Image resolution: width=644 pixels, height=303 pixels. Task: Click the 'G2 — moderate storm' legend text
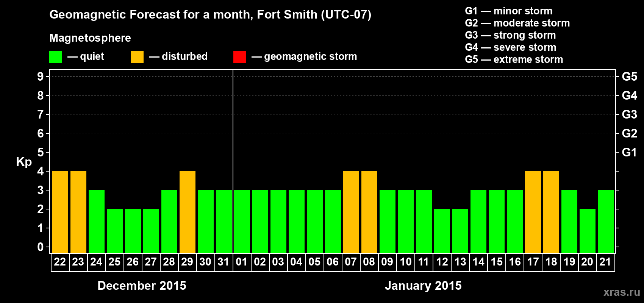pos(517,23)
